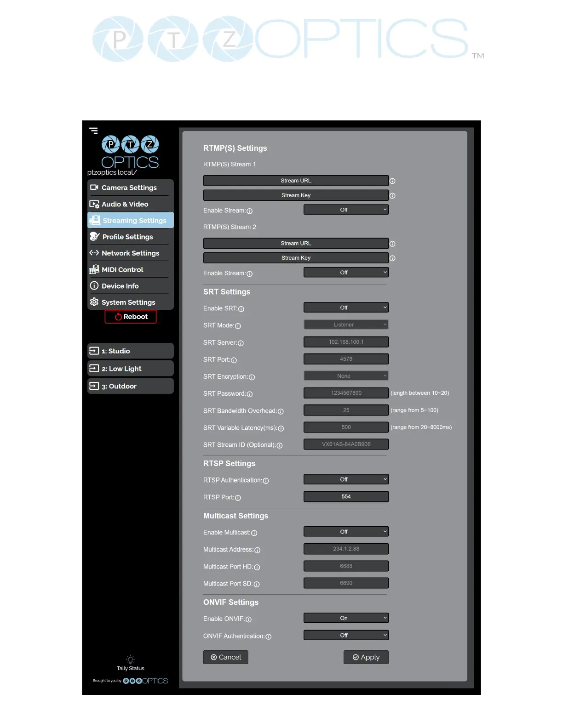Open the ONVIF Authentication dropdown
The image size is (563, 728).
pyautogui.click(x=346, y=636)
